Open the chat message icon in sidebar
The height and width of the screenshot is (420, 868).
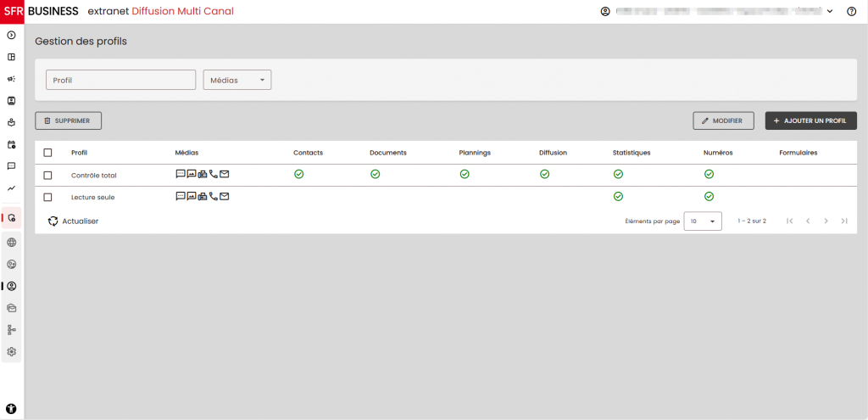click(x=12, y=166)
